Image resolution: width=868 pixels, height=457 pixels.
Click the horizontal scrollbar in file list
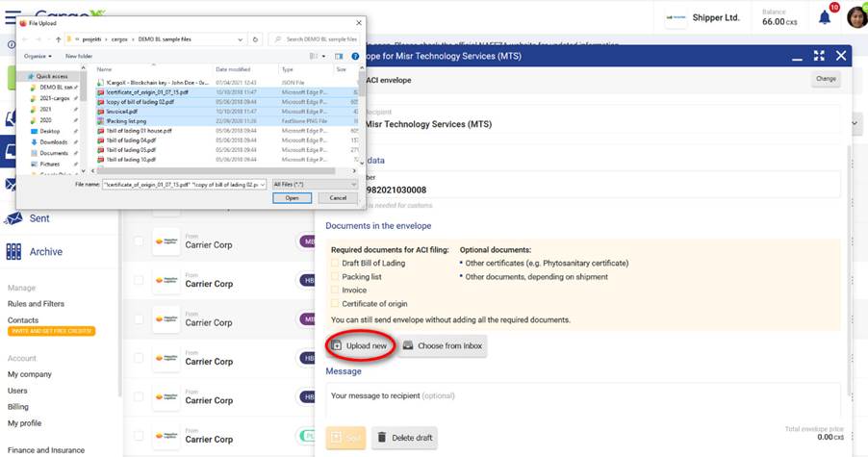[x=216, y=171]
